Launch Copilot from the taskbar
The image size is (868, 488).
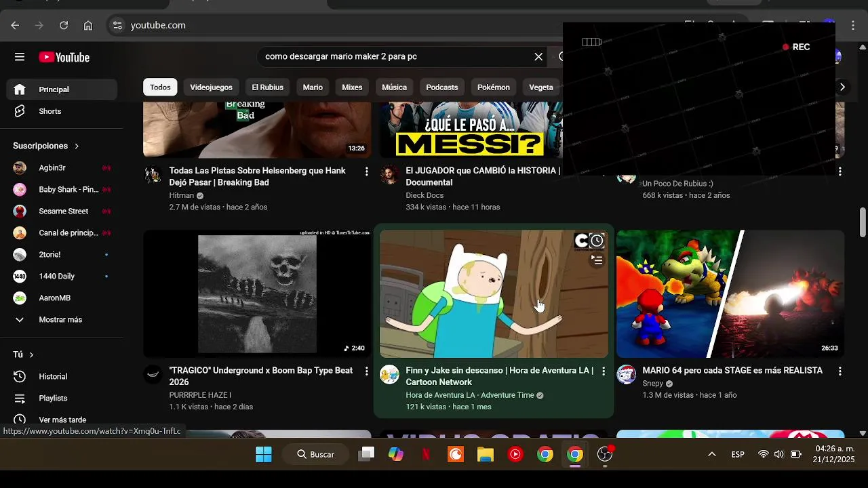click(x=396, y=454)
